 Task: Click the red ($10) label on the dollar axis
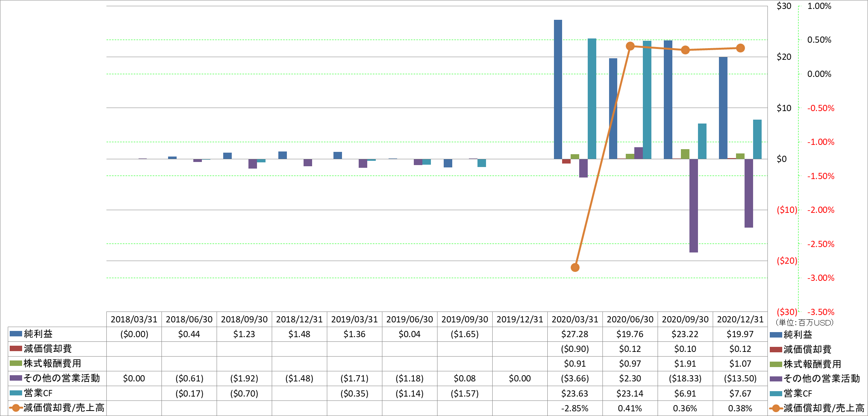click(786, 210)
